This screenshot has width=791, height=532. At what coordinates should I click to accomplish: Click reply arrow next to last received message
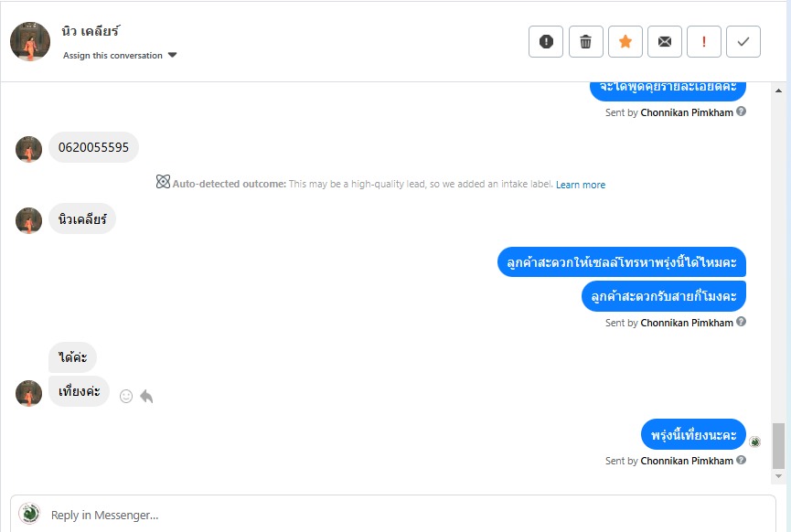coord(146,396)
